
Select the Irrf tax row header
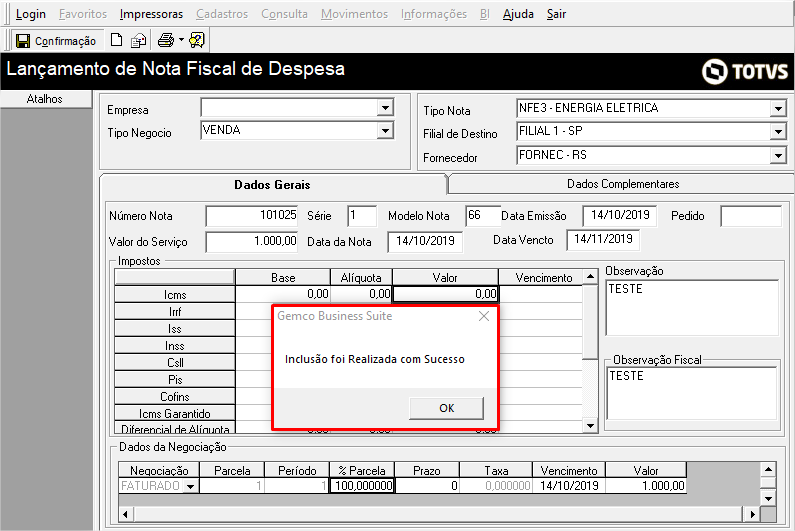click(175, 312)
